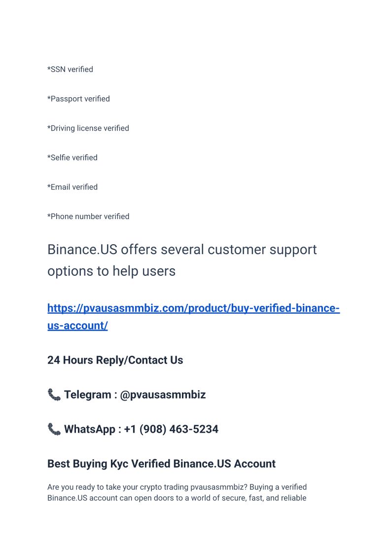Select the "*Driving license verified" line
The width and height of the screenshot is (392, 554).
tap(88, 128)
